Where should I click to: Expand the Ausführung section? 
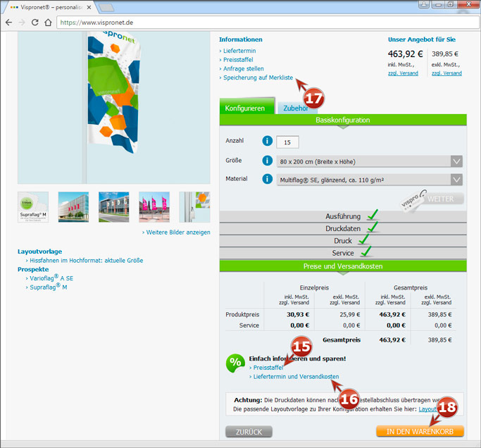pos(343,216)
